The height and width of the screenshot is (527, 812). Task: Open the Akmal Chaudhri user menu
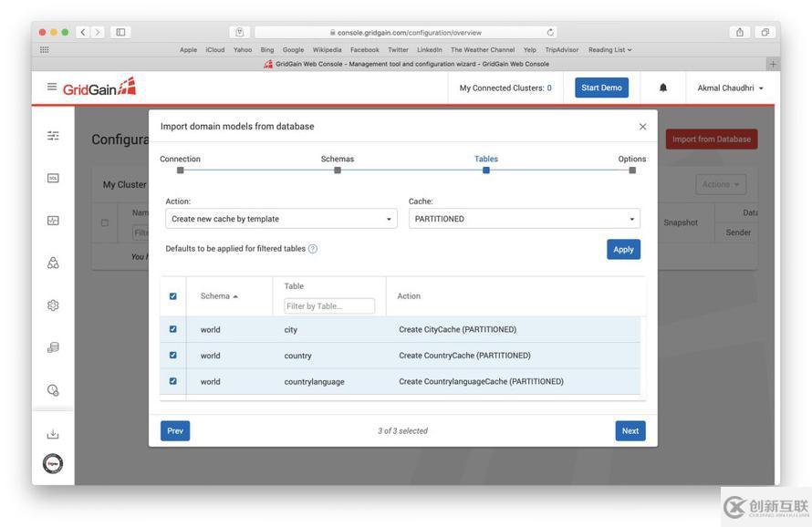click(x=730, y=88)
